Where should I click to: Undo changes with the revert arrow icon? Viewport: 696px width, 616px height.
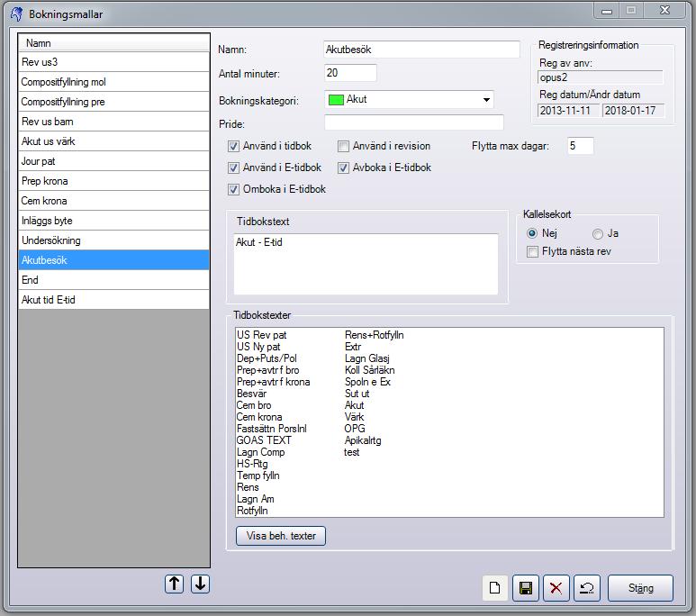coord(587,588)
